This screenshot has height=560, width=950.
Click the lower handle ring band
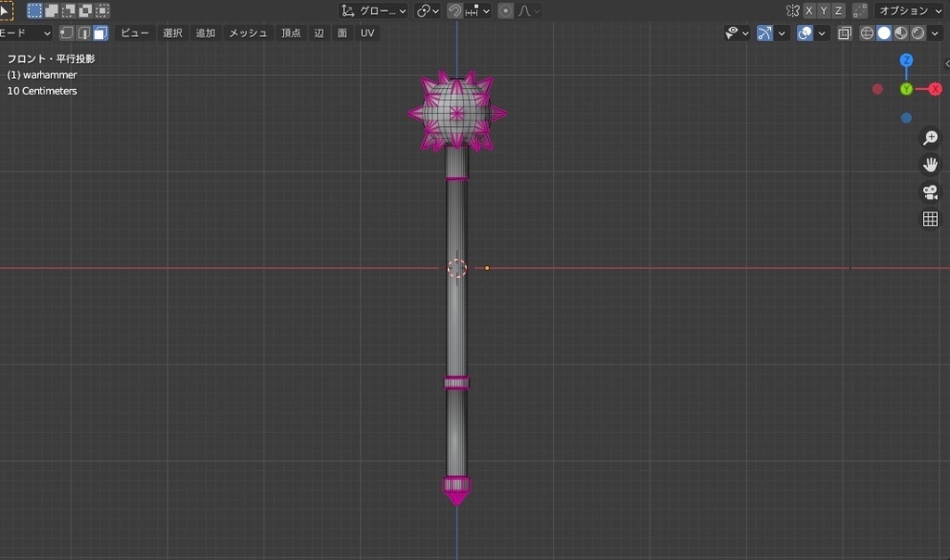456,383
